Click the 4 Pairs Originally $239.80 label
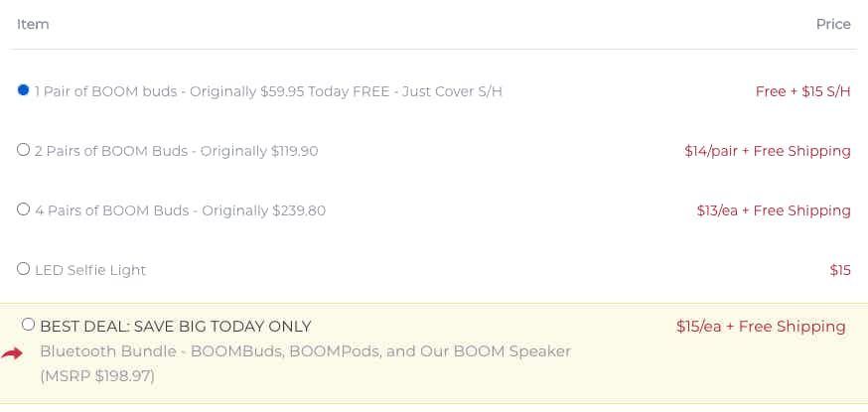 point(180,210)
